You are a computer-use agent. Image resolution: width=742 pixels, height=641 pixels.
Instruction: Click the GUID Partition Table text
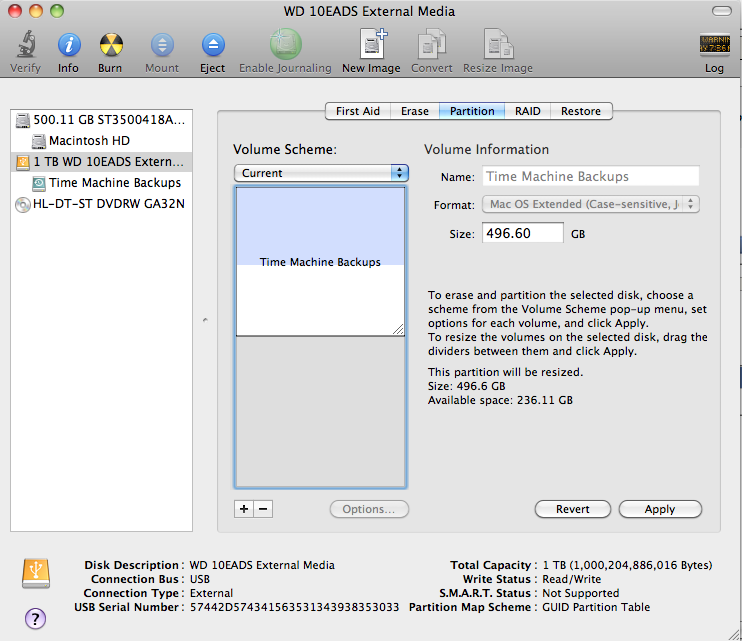click(596, 607)
